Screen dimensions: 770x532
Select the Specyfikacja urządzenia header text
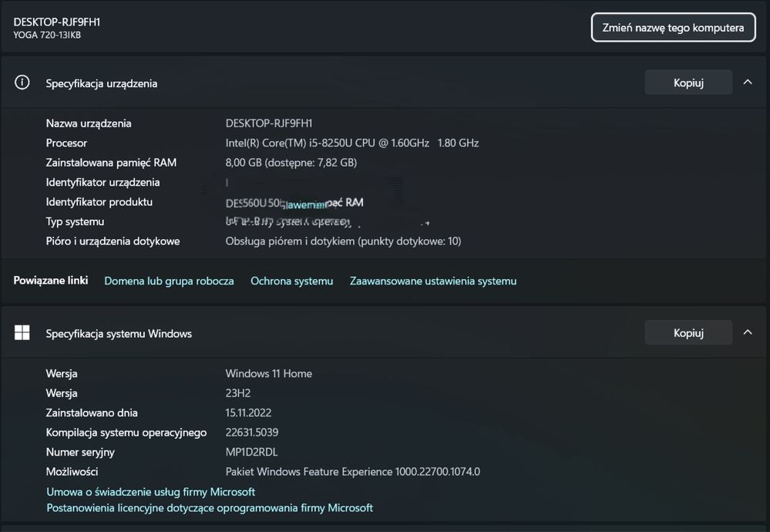tap(102, 83)
